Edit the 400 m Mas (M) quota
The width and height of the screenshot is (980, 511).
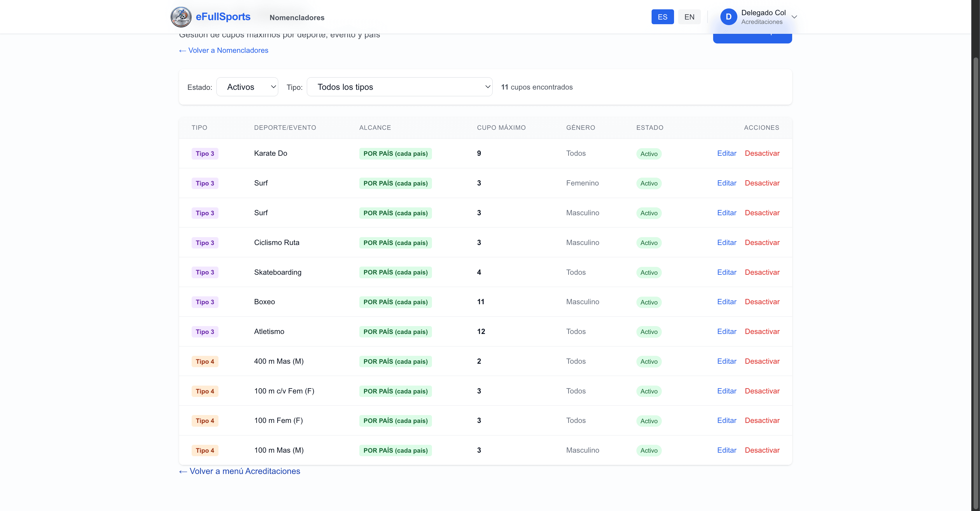727,361
